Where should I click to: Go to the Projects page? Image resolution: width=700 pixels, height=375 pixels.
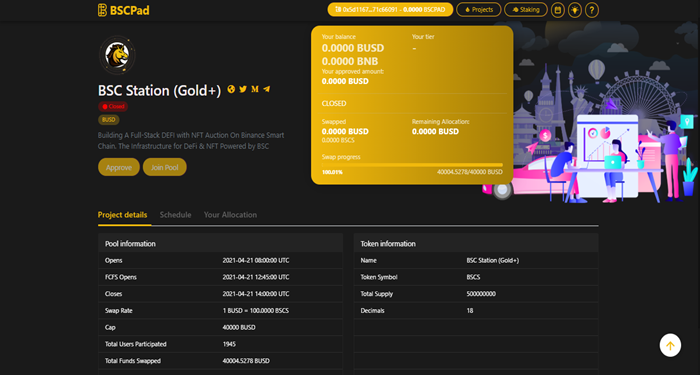click(x=479, y=9)
